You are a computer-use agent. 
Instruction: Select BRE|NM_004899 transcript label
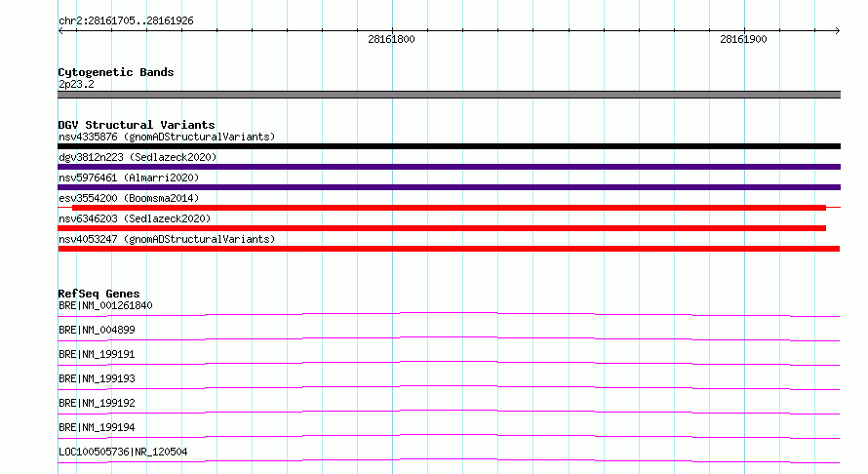[x=97, y=330]
